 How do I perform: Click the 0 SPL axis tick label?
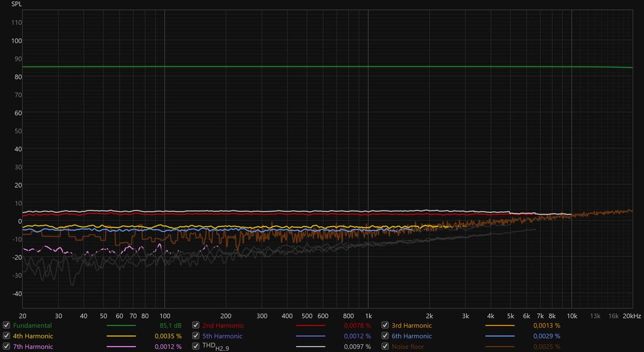click(20, 221)
